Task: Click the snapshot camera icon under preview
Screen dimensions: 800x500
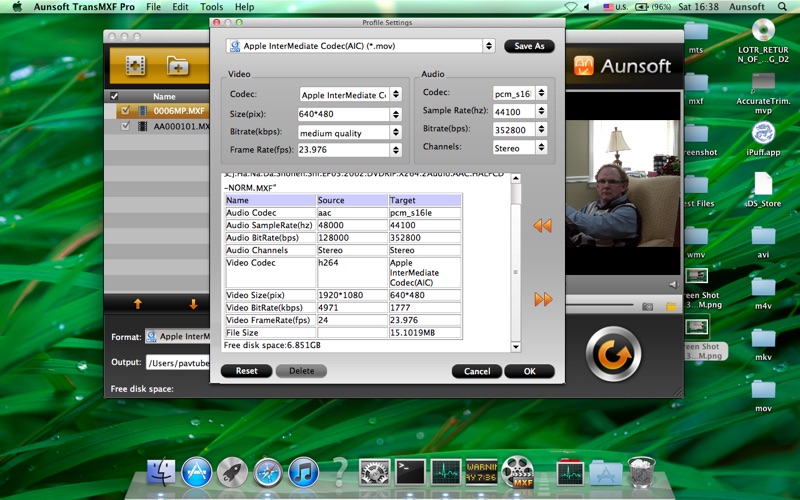Action: pyautogui.click(x=647, y=306)
